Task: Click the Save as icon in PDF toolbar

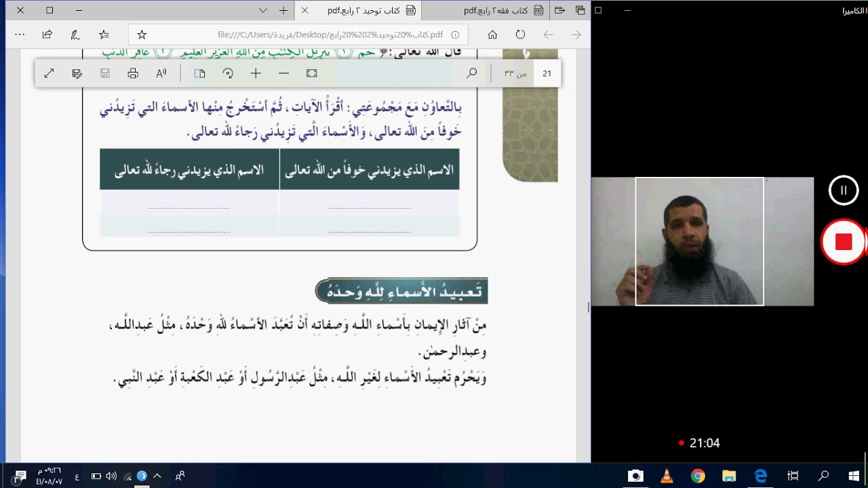Action: (77, 73)
